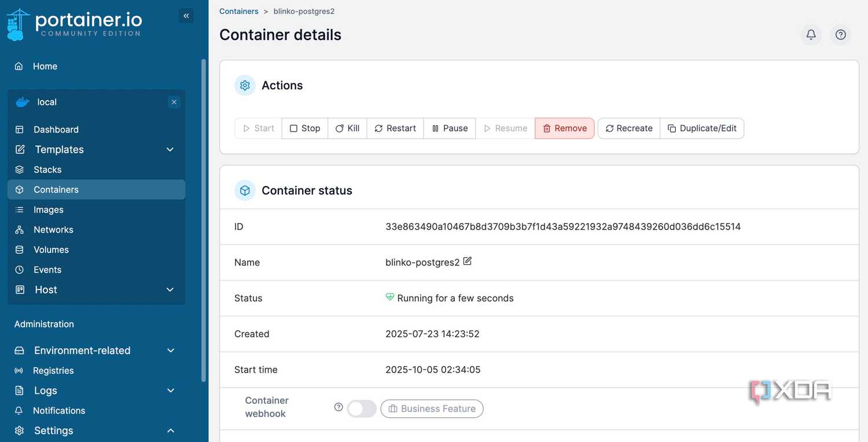Click the Created value 2025-07-23 14:23:52
Viewport: 868px width, 442px height.
click(x=432, y=334)
